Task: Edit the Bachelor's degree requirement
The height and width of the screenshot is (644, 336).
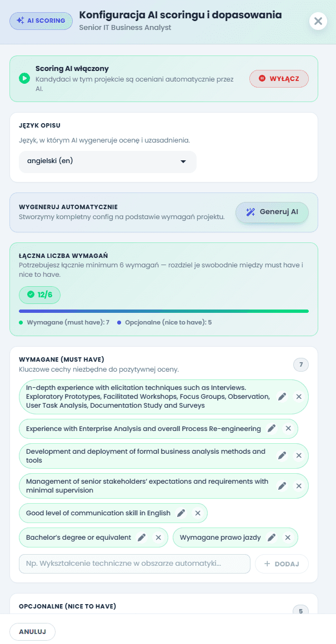Action: [x=142, y=537]
